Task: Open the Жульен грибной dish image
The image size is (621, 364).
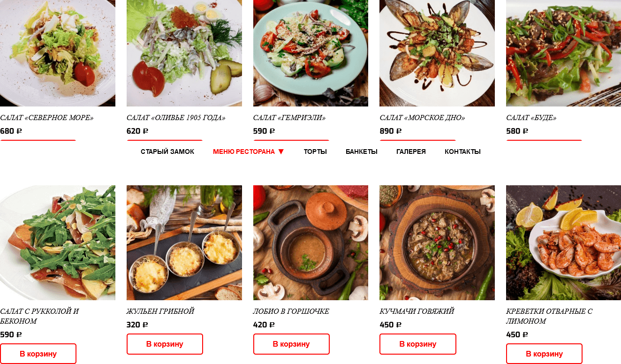Action: (x=184, y=243)
